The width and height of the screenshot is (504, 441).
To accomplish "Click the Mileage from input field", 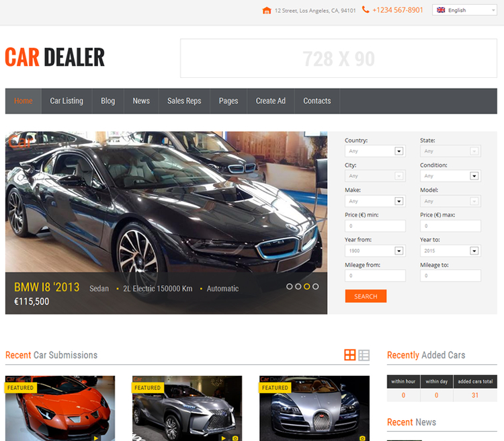I will tap(375, 276).
